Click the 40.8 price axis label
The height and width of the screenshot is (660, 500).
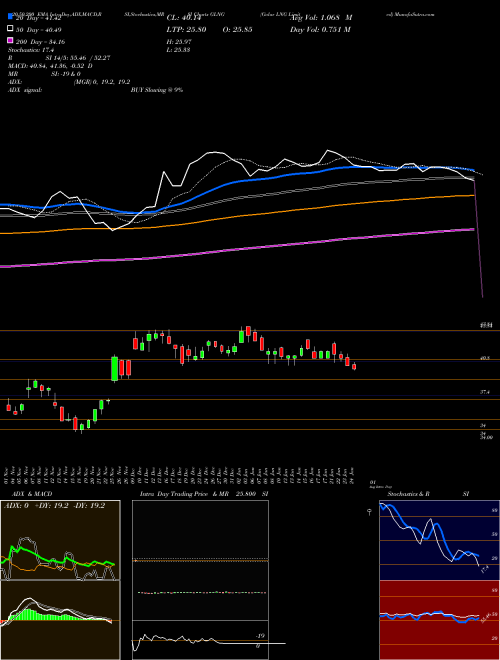tap(485, 358)
